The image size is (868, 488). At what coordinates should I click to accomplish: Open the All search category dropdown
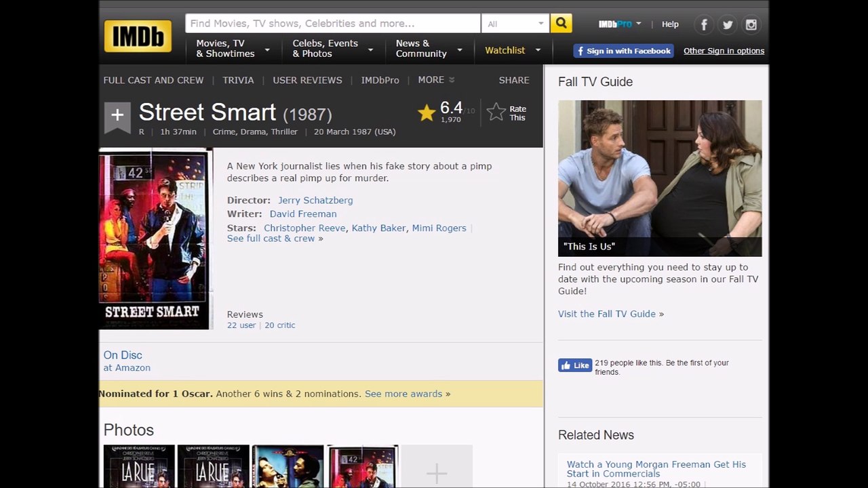(x=515, y=23)
